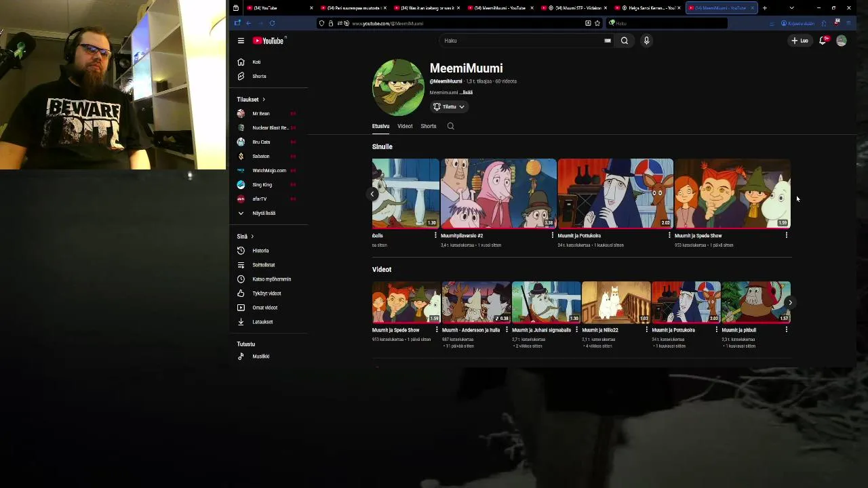This screenshot has height=488, width=868.
Task: Open the YouTube hamburger guide menu
Action: (x=241, y=41)
